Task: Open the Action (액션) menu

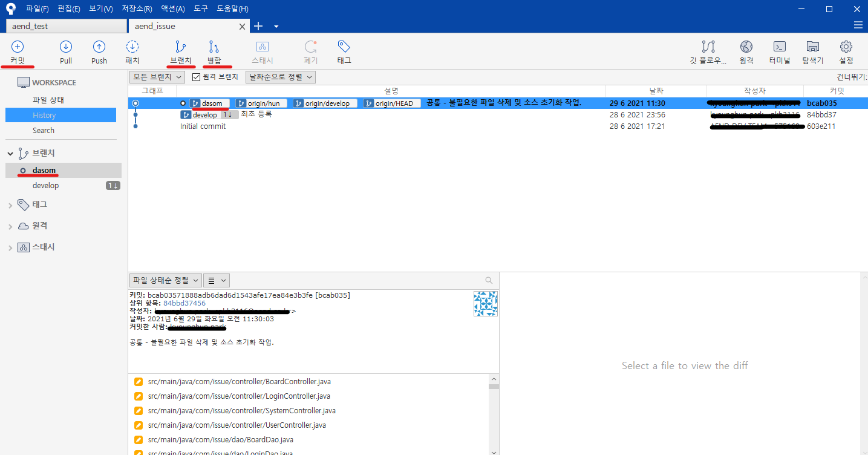Action: [172, 9]
